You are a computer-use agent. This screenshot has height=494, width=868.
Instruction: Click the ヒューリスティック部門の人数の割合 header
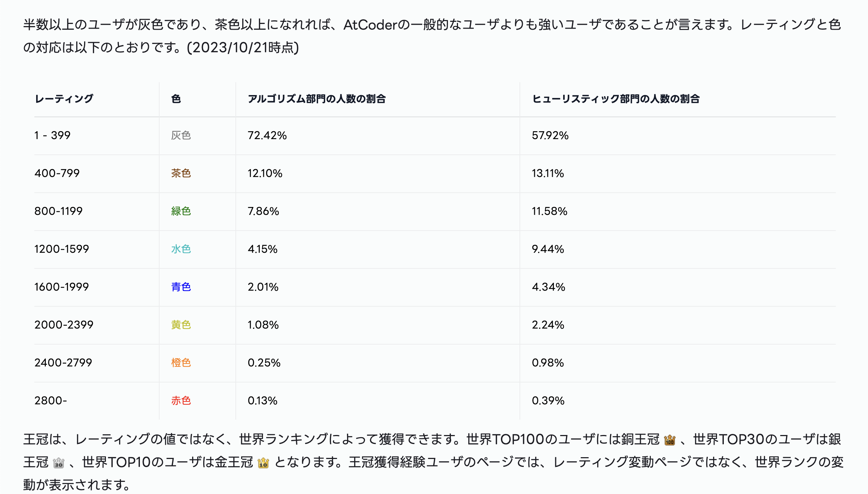click(x=616, y=99)
